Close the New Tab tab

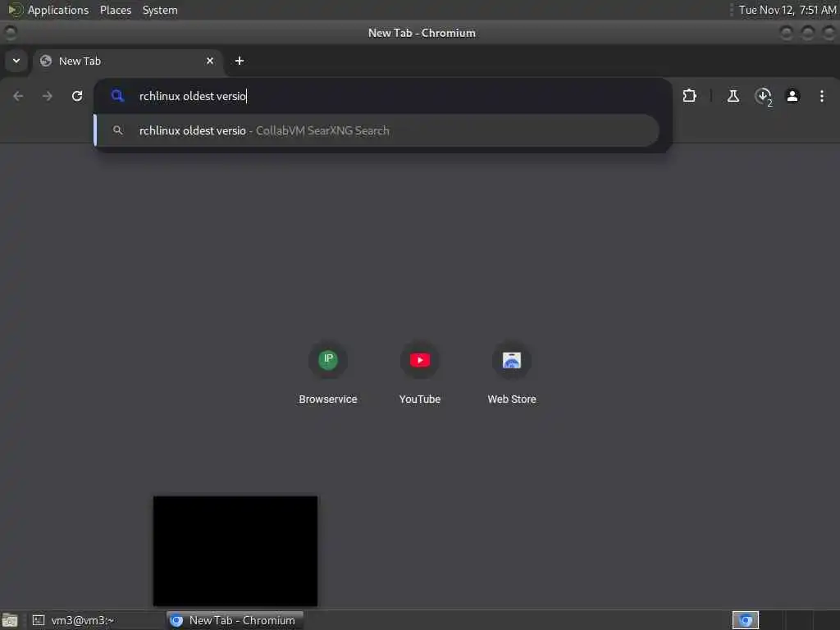tap(210, 61)
